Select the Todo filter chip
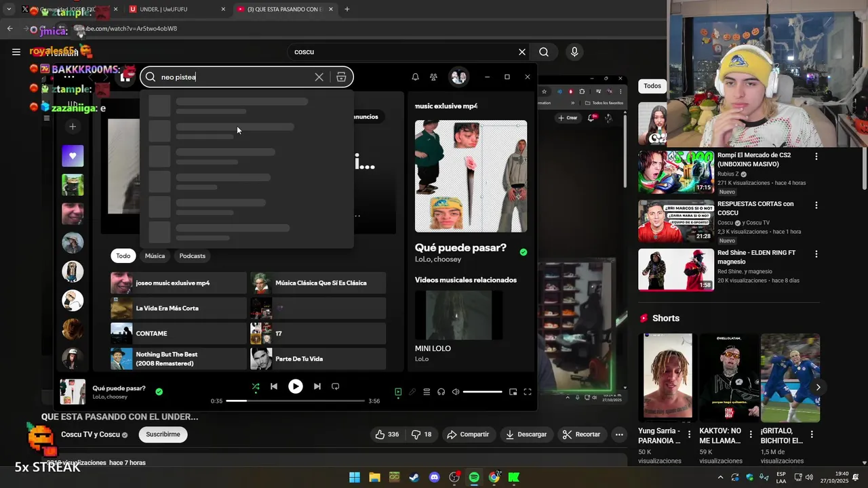Screen dimensions: 868x488 (123, 256)
